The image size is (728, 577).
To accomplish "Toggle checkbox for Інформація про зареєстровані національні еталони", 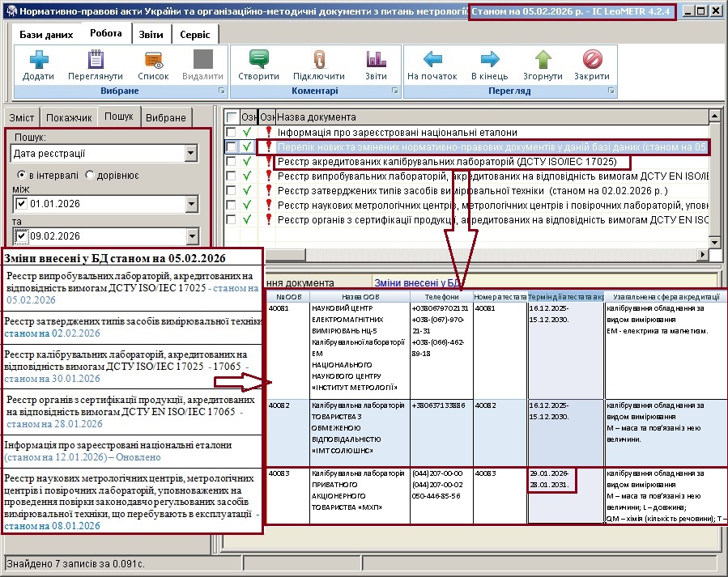I will click(232, 132).
